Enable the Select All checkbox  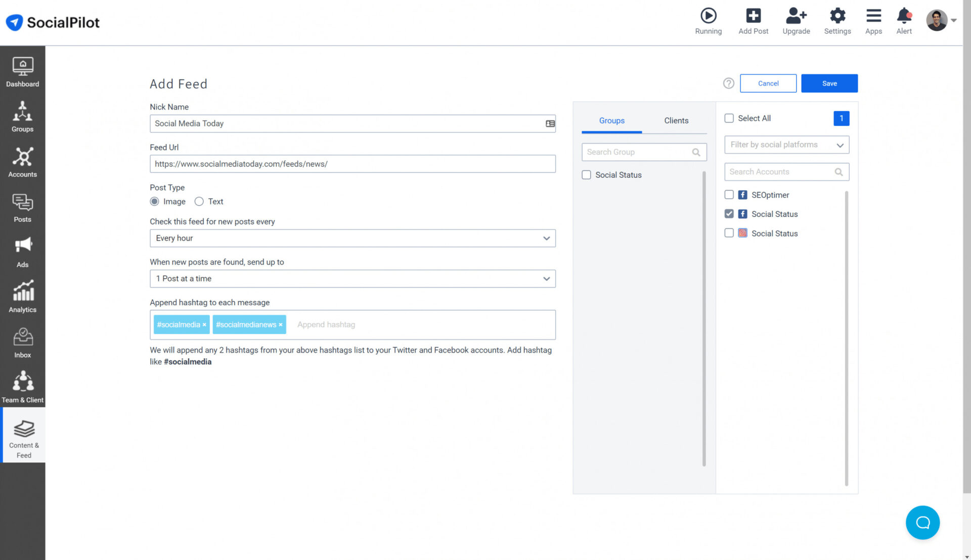tap(729, 118)
